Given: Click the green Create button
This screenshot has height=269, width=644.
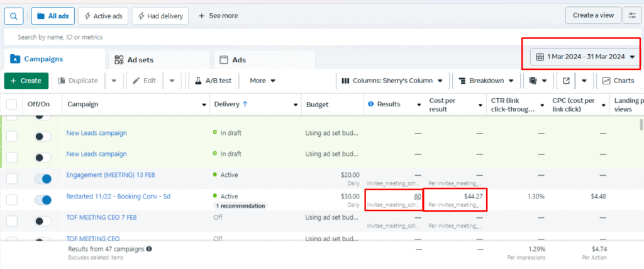Looking at the screenshot, I should point(26,81).
